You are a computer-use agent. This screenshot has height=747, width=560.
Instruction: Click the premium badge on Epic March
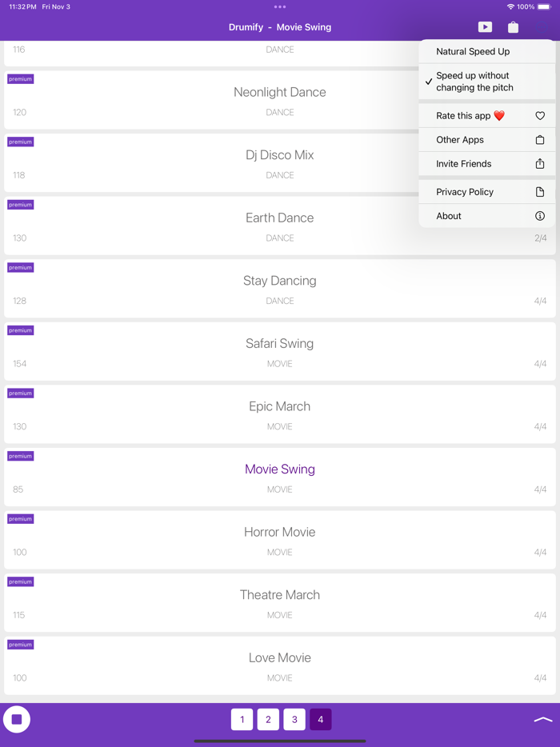21,393
